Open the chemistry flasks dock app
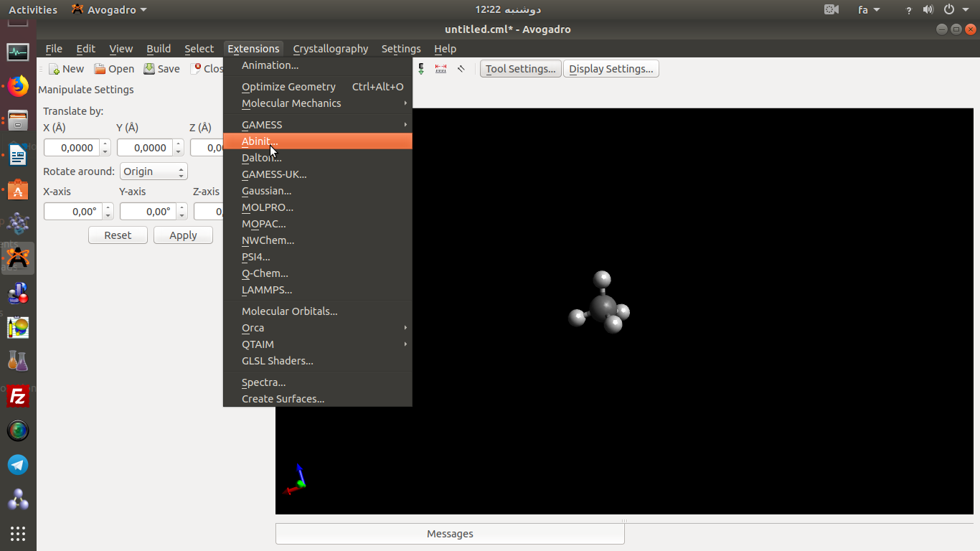 coord(18,361)
